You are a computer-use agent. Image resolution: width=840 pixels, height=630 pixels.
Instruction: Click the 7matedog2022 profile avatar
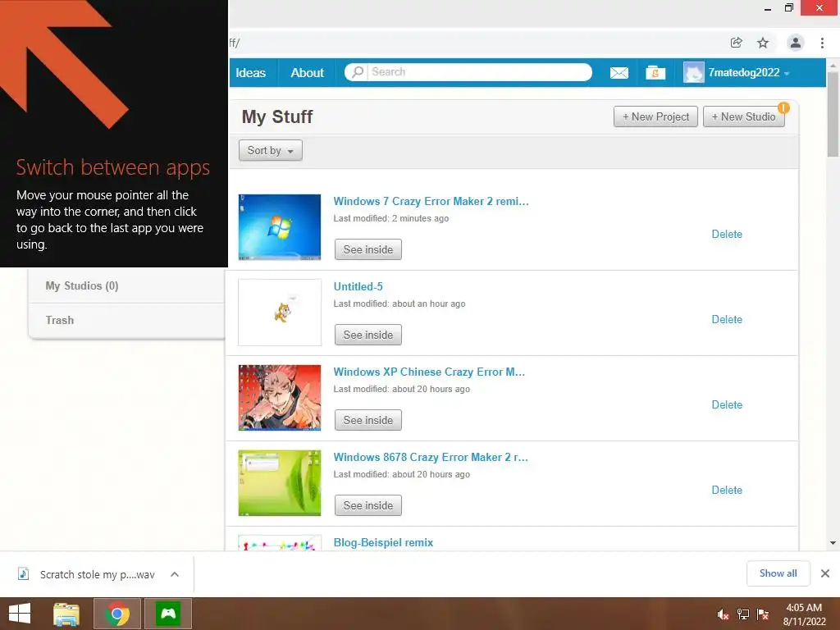pyautogui.click(x=693, y=72)
